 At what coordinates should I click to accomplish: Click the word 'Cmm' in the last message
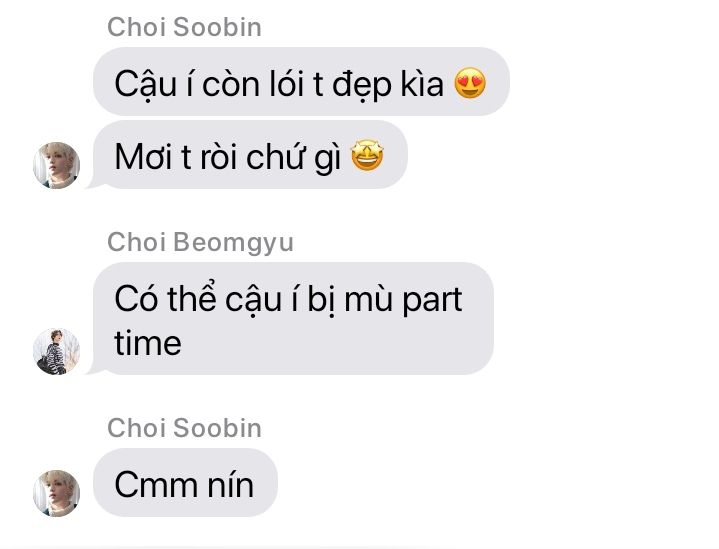tap(157, 485)
